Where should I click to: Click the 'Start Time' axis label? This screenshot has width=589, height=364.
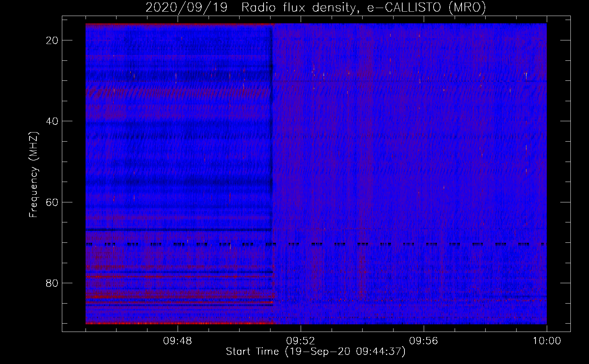(316, 352)
